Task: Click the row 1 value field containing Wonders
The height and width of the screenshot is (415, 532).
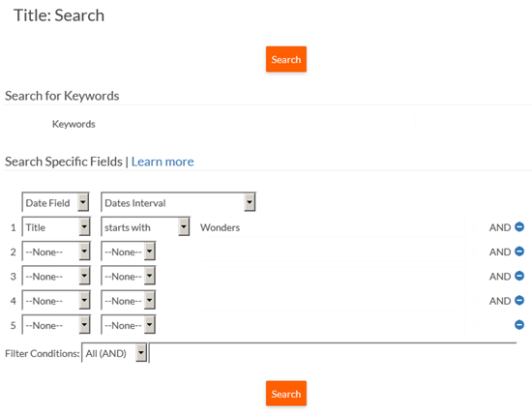Action: point(332,227)
